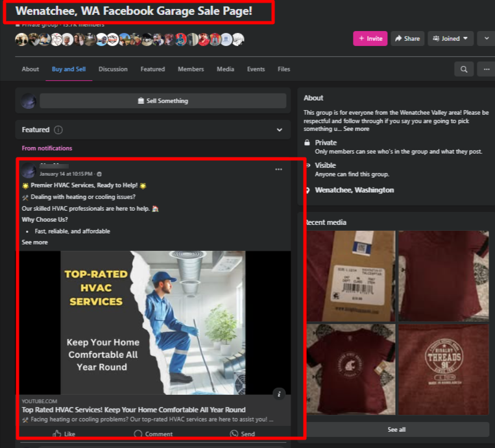Collapse the Featured section chevron

click(x=280, y=130)
